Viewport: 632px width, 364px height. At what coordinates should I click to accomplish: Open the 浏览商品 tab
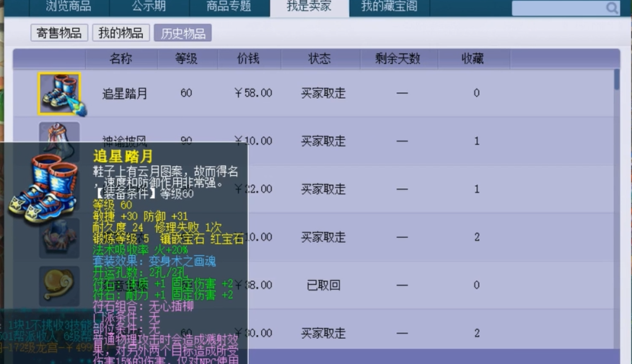69,6
